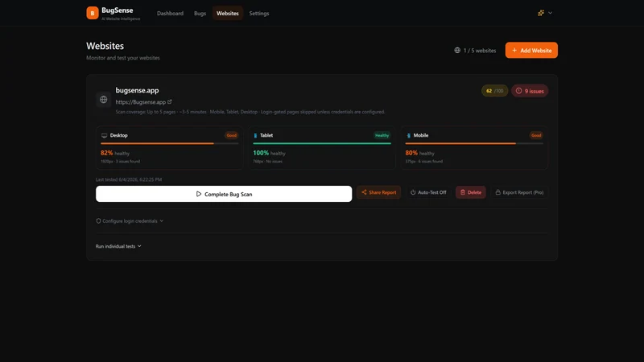This screenshot has width=644, height=362.
Task: Click the Scan coverage description line
Action: click(x=250, y=112)
